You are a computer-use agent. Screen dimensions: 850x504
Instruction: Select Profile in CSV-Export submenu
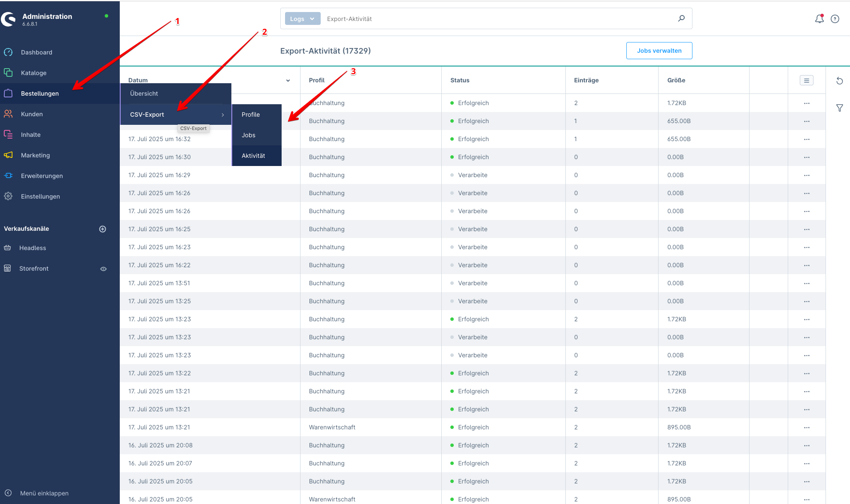[251, 115]
